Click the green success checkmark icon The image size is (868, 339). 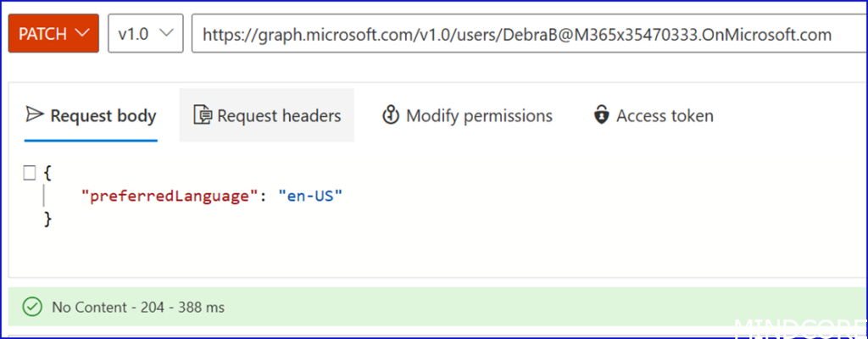click(32, 307)
